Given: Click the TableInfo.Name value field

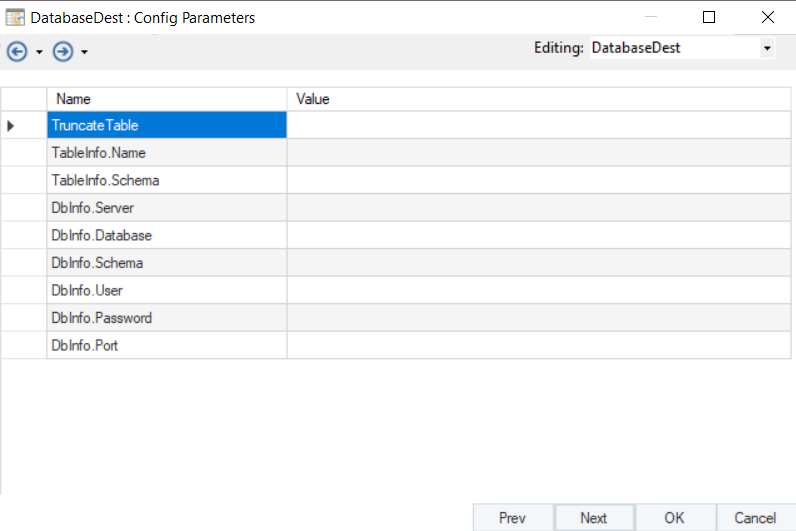Looking at the screenshot, I should tap(540, 153).
